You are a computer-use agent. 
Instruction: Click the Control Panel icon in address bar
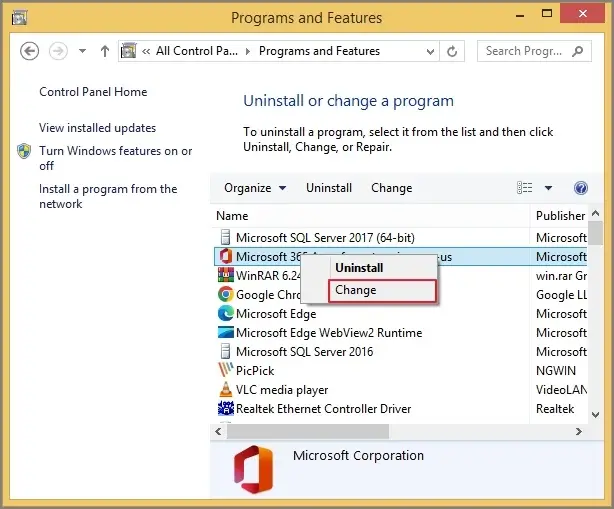pos(128,51)
